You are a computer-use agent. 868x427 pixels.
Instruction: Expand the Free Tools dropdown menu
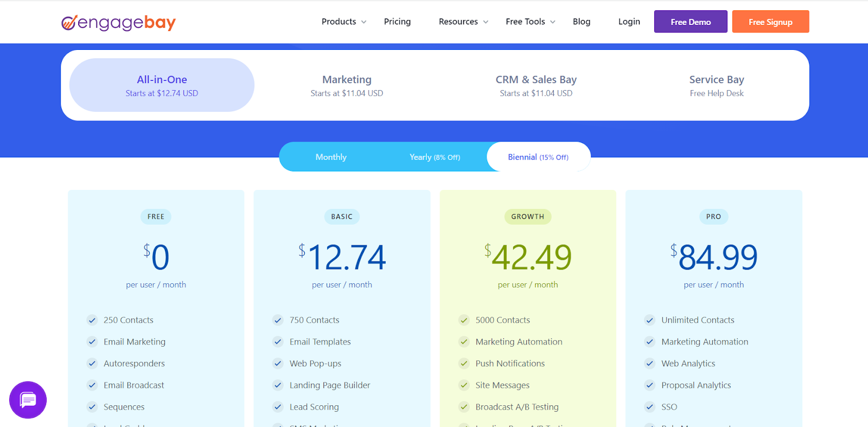[x=531, y=22]
